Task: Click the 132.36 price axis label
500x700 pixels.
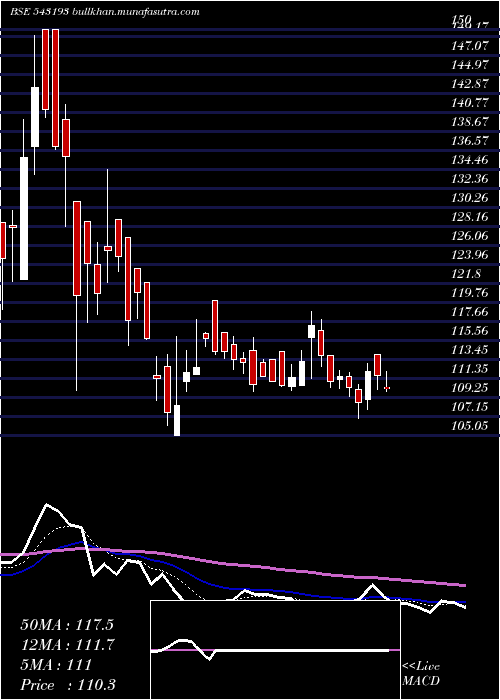Action: [x=470, y=179]
